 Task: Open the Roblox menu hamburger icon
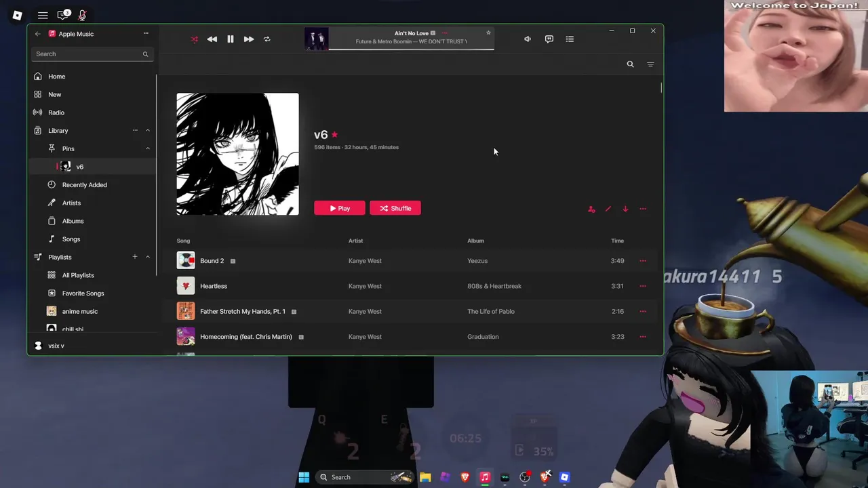tap(43, 15)
